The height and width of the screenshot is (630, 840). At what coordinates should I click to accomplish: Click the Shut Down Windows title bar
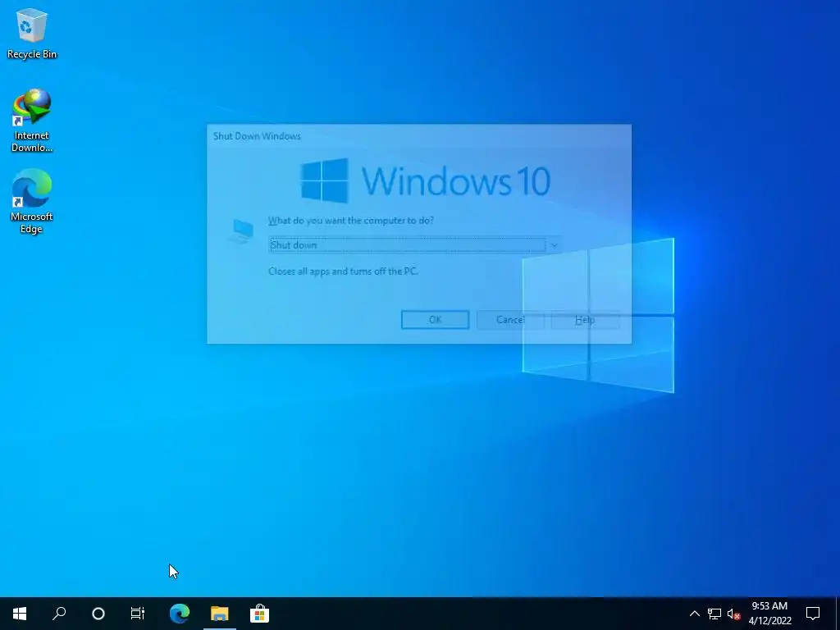pyautogui.click(x=419, y=136)
